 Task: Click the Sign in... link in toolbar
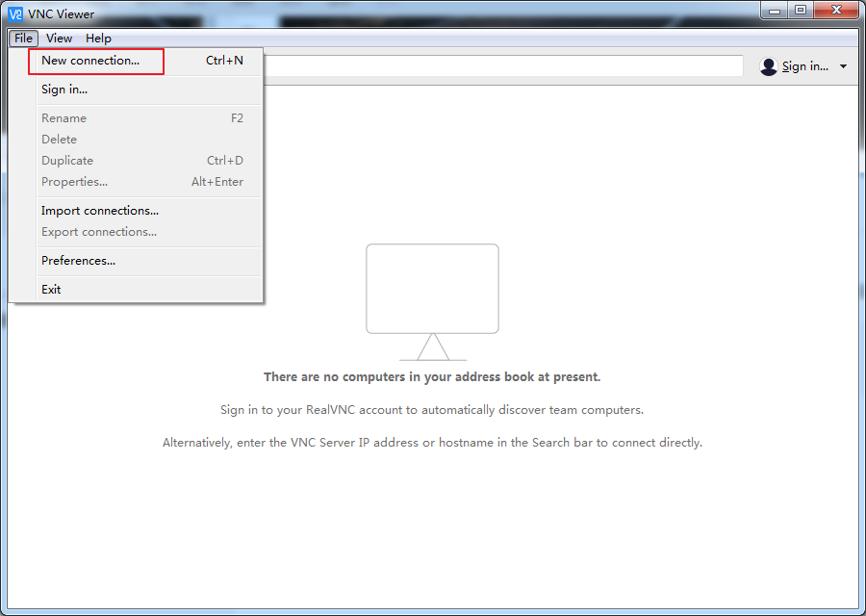point(804,66)
